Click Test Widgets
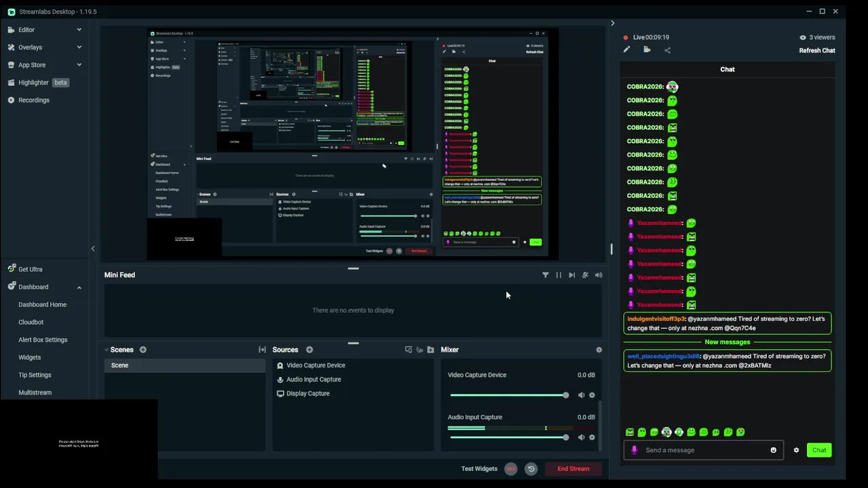Viewport: 868px width, 488px height. [479, 469]
